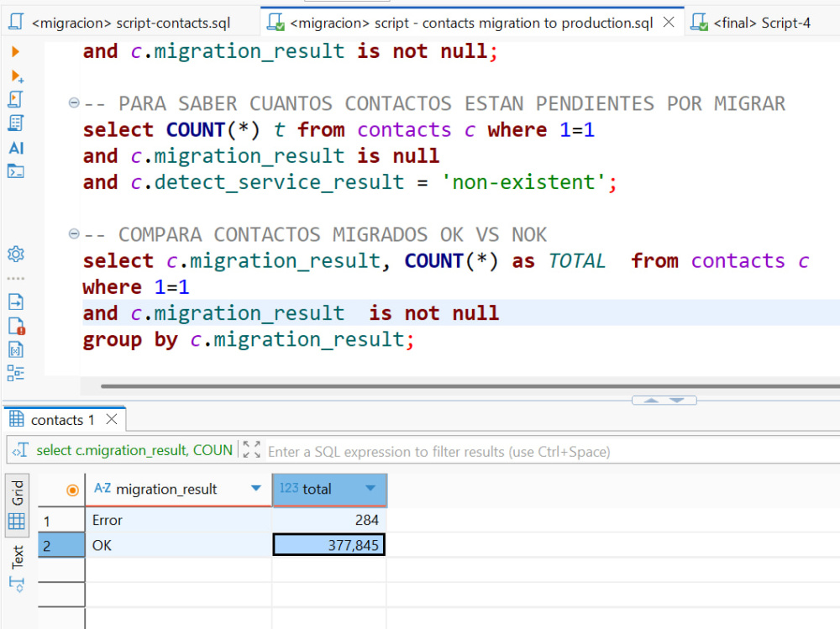Click the select c.migration_result query text link
Viewport: 840px width, 629px height.
pyautogui.click(x=134, y=451)
